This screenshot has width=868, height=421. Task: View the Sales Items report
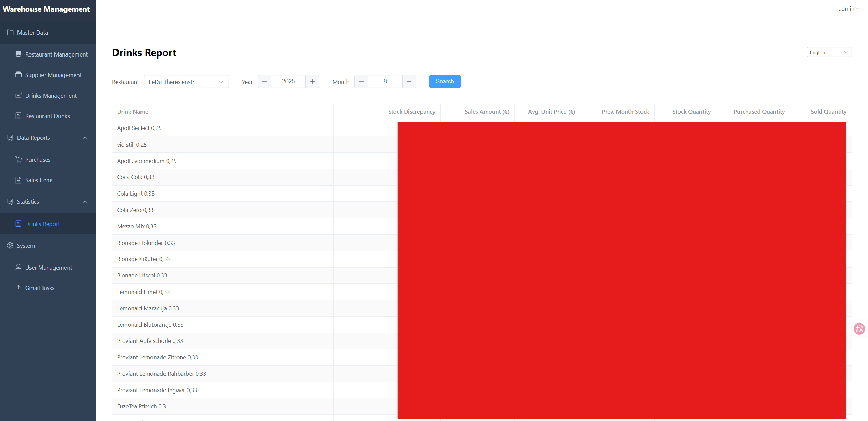tap(39, 180)
